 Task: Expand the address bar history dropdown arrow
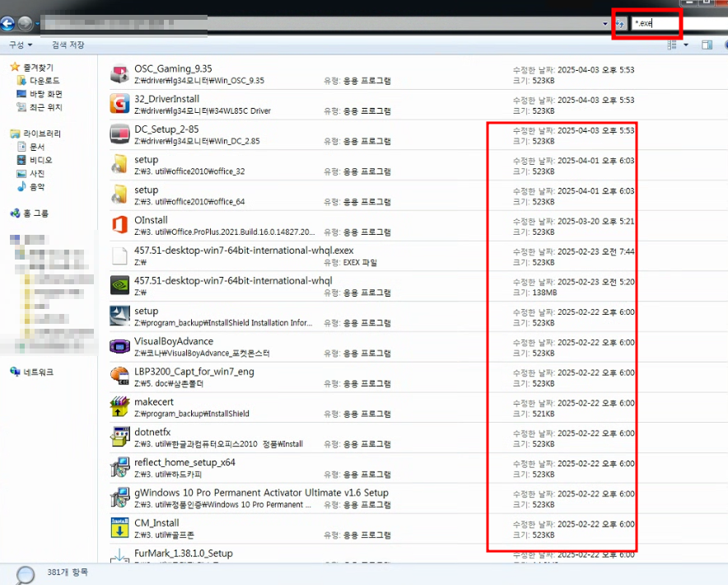pyautogui.click(x=605, y=24)
